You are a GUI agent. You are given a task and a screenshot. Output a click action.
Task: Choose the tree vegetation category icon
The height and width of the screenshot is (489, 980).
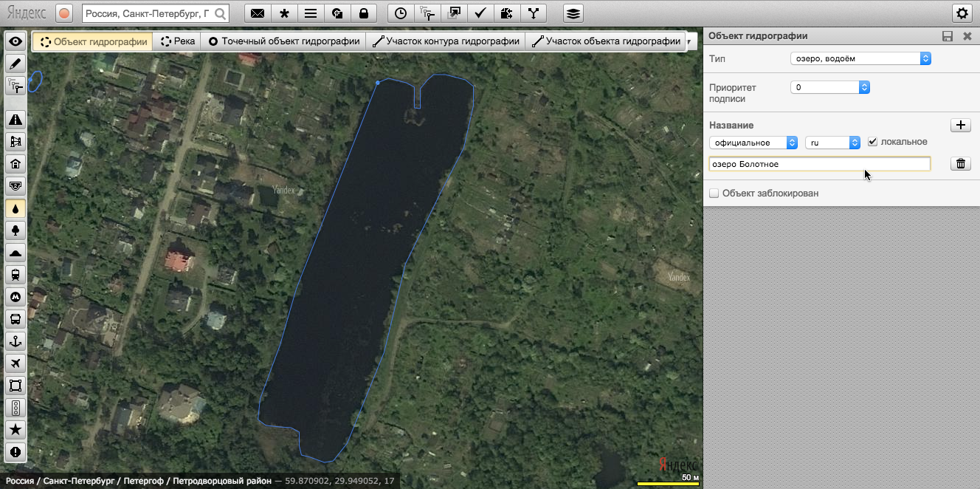(15, 230)
